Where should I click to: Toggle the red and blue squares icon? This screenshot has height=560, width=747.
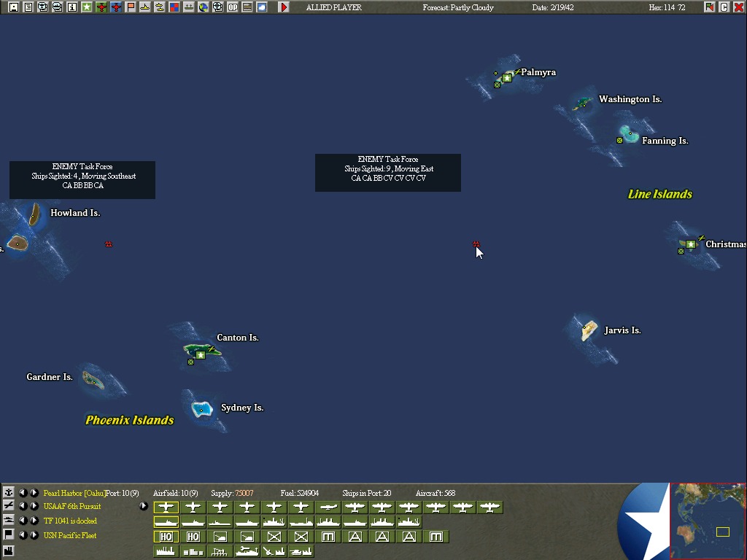pyautogui.click(x=174, y=7)
